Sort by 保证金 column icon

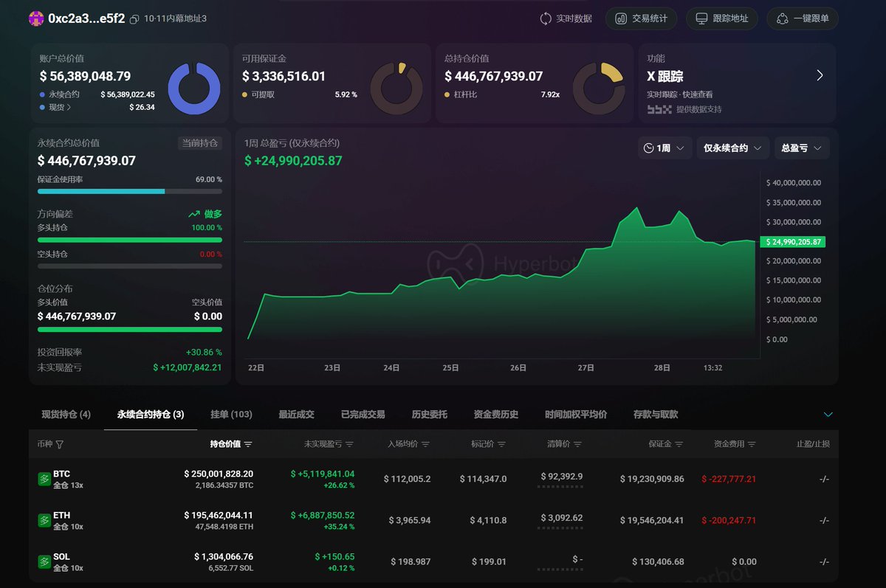click(679, 444)
